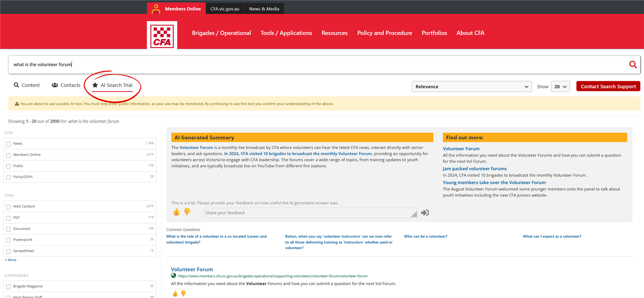This screenshot has height=298, width=644.
Task: Click the red magnifier search icon
Action: [x=633, y=64]
